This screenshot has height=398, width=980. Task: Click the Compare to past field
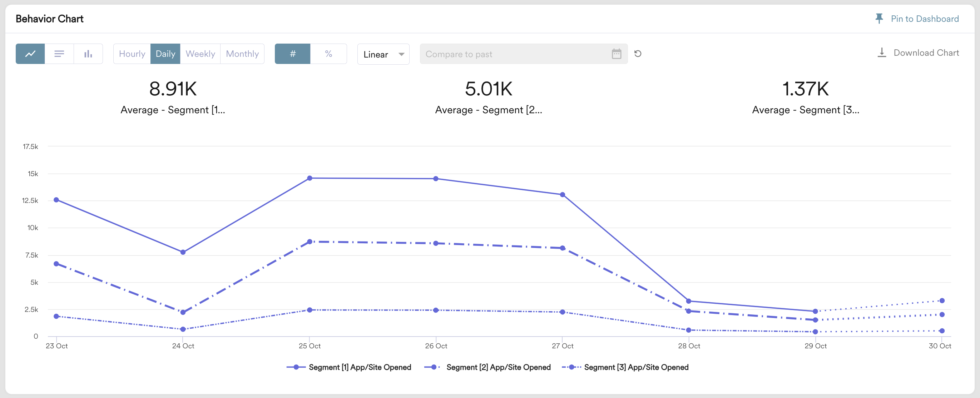[514, 54]
